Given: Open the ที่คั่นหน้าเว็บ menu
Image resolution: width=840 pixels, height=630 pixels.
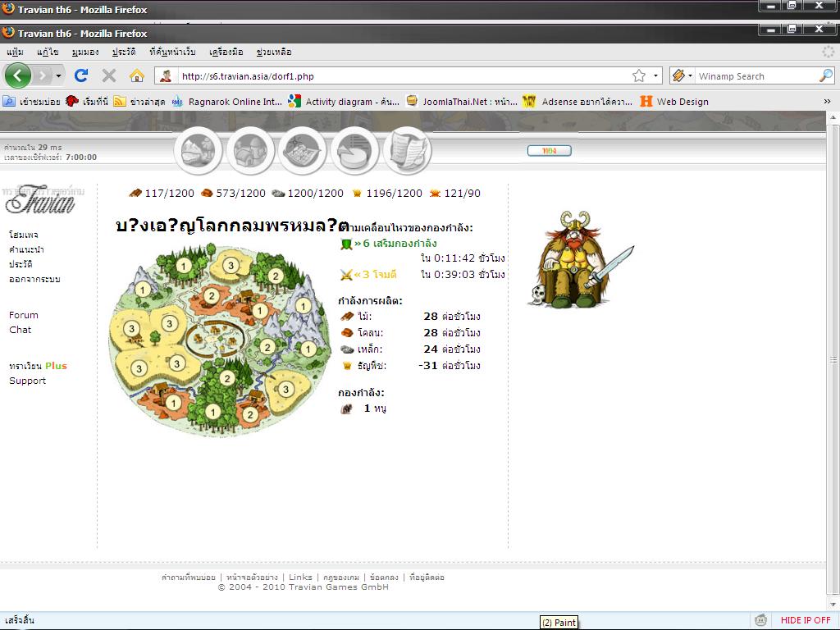Looking at the screenshot, I should [x=172, y=52].
